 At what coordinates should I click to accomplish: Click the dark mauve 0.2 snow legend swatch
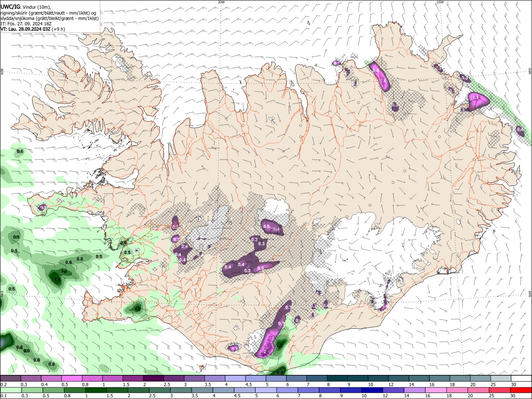tap(10, 379)
